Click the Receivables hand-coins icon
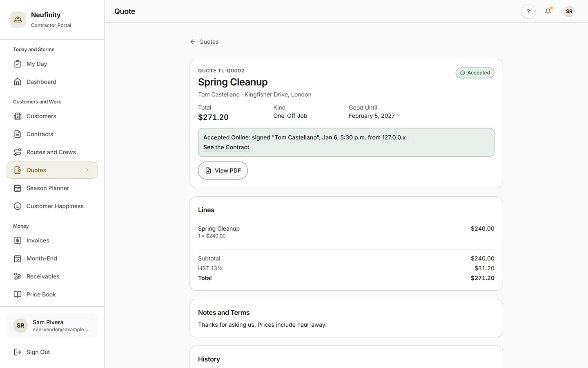Screen dimensions: 588x368 pyautogui.click(x=18, y=276)
